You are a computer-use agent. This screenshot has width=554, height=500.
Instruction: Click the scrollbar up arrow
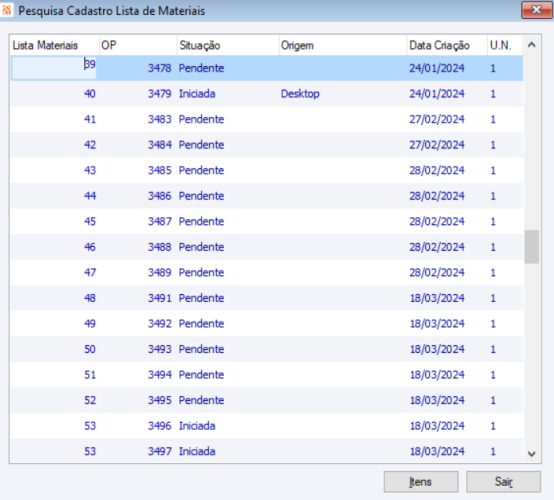pyautogui.click(x=531, y=45)
